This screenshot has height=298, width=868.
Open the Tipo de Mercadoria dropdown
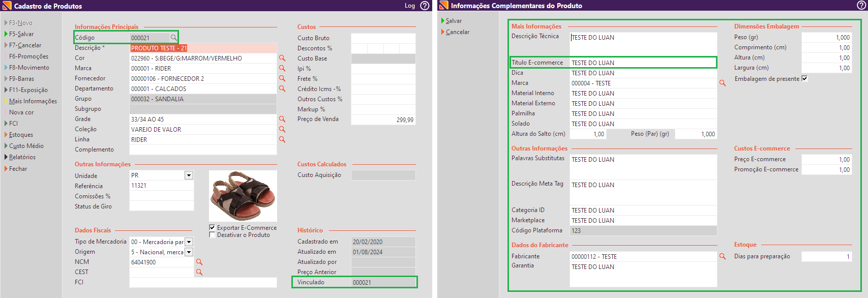tap(189, 242)
